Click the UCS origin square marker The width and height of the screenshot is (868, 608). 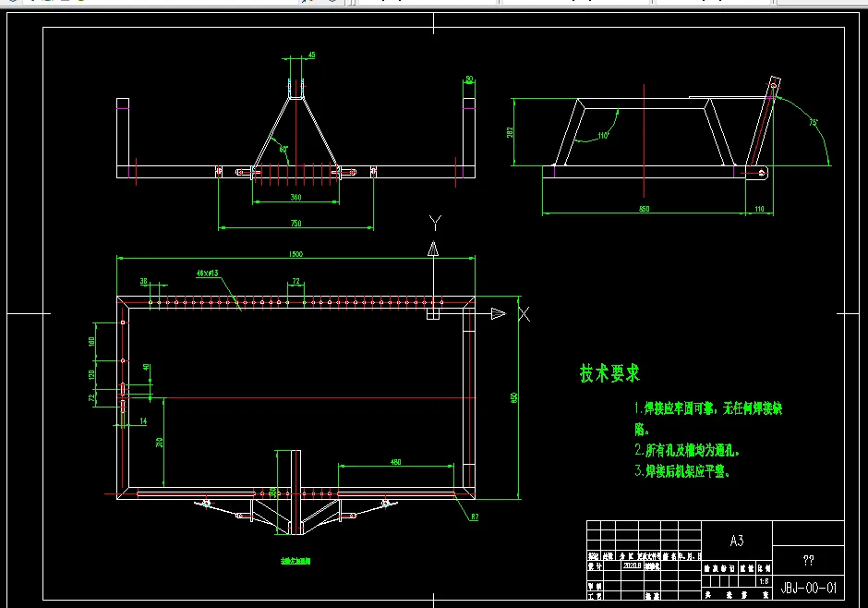click(x=433, y=314)
